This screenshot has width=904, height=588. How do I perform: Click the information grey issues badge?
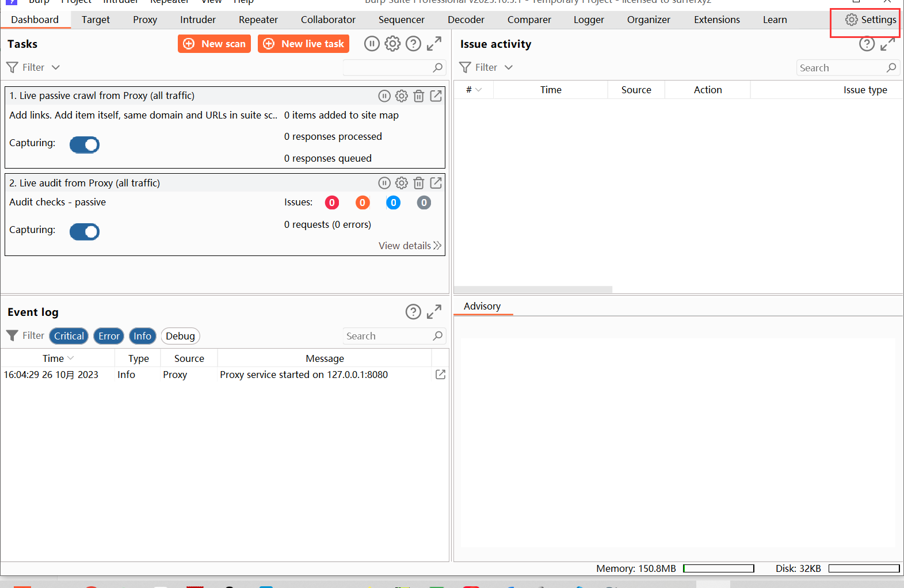pyautogui.click(x=424, y=203)
